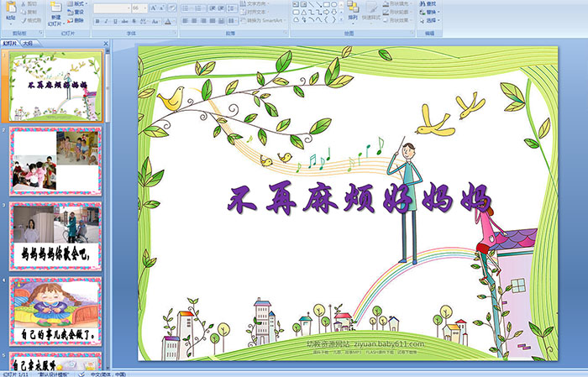Select slide 2 thumbnail with photos
The image size is (588, 377).
coord(55,161)
